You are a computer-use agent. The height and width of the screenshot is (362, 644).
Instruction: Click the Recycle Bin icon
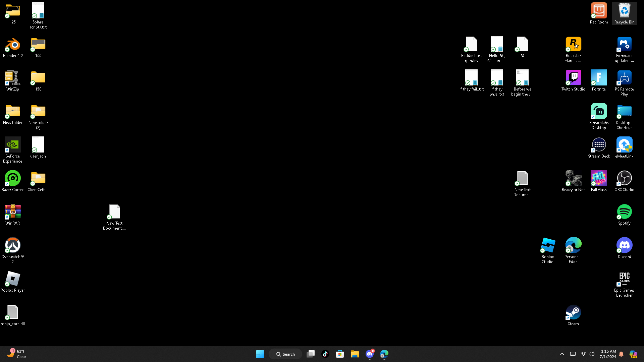625,14
